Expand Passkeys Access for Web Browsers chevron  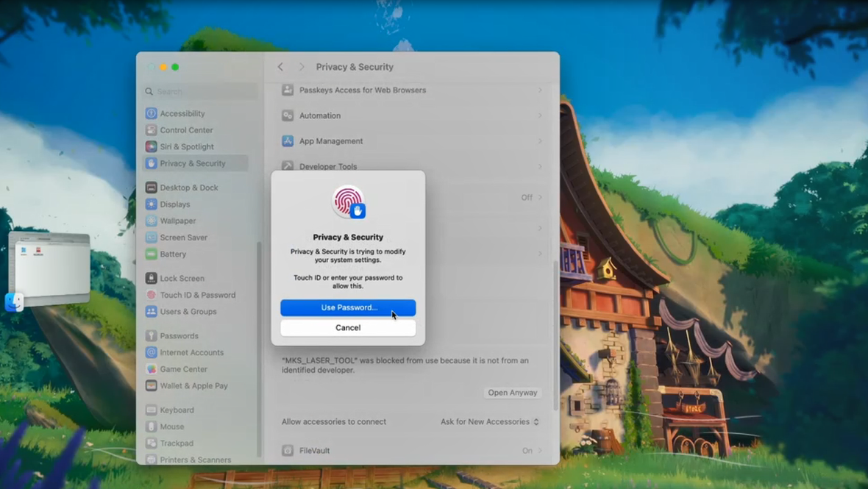pos(540,90)
